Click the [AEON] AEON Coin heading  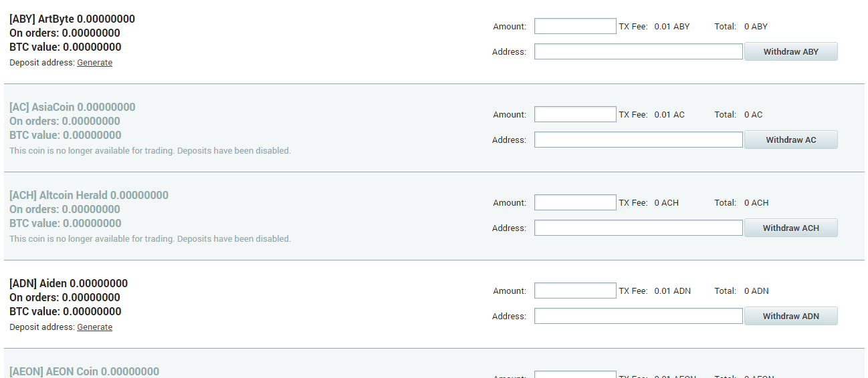[x=84, y=371]
